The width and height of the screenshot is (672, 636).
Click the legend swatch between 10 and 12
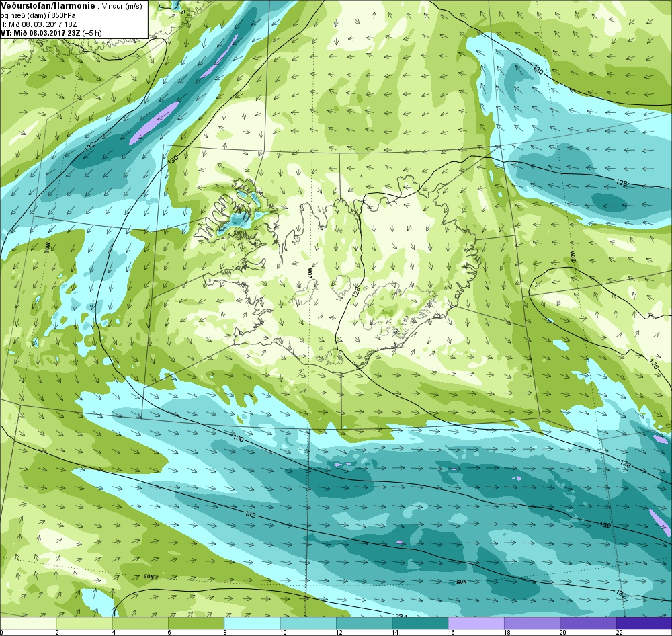point(308,623)
